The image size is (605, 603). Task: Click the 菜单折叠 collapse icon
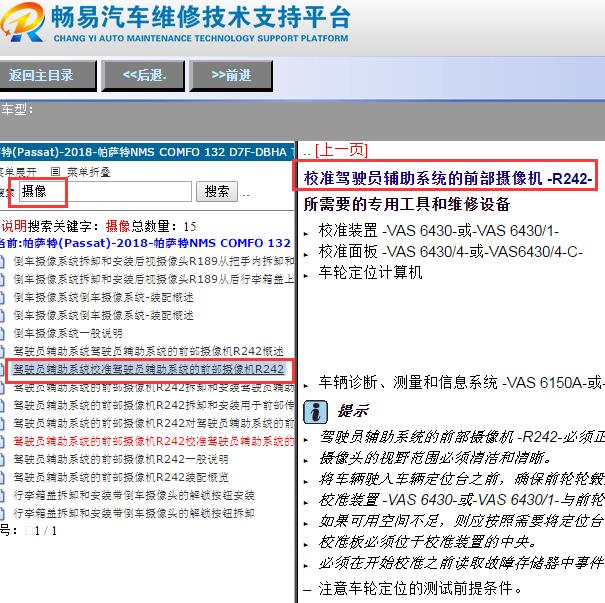(x=56, y=171)
